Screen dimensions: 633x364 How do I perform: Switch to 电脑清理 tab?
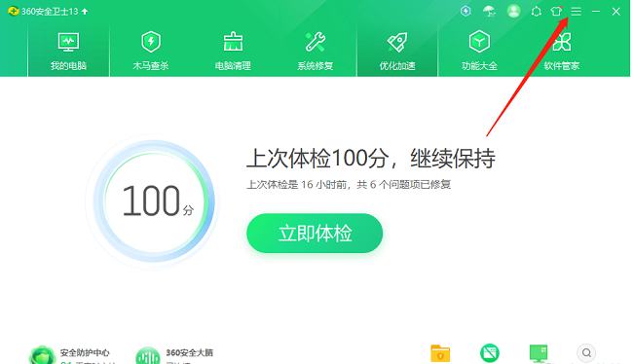(x=233, y=52)
